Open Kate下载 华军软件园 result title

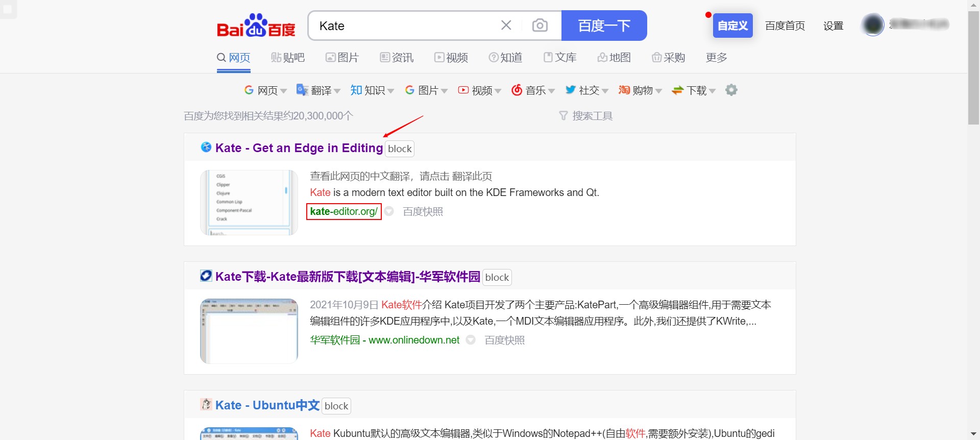pos(348,277)
